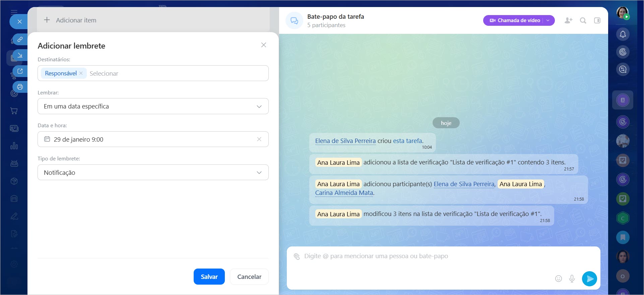Expand the Chamada de vídeo arrow menu

[x=548, y=20]
